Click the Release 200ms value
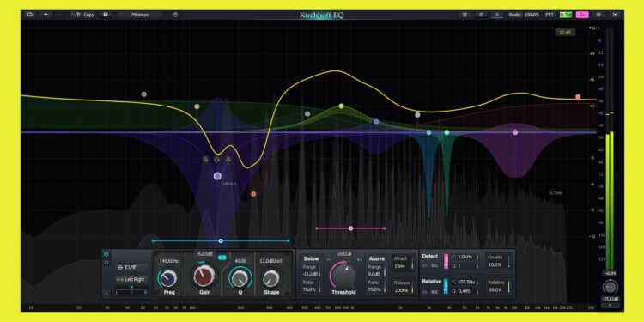Screen dimensions: 644x322 point(400,289)
